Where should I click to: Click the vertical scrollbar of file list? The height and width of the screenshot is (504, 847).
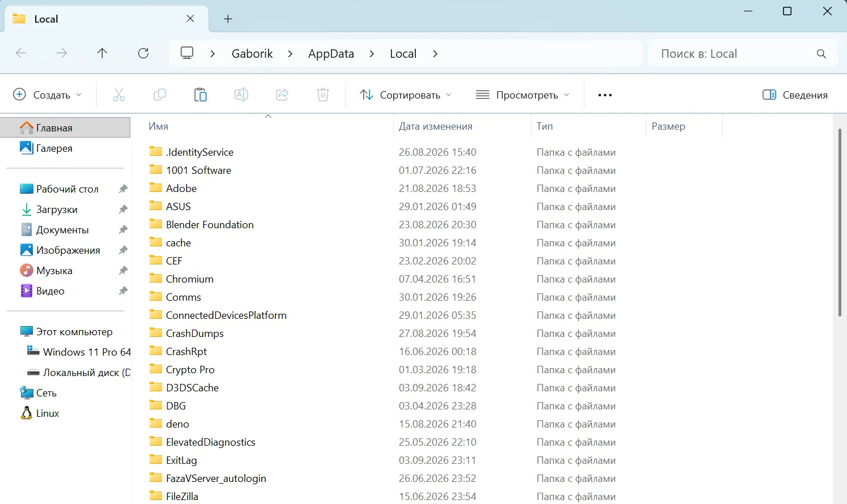tap(840, 223)
